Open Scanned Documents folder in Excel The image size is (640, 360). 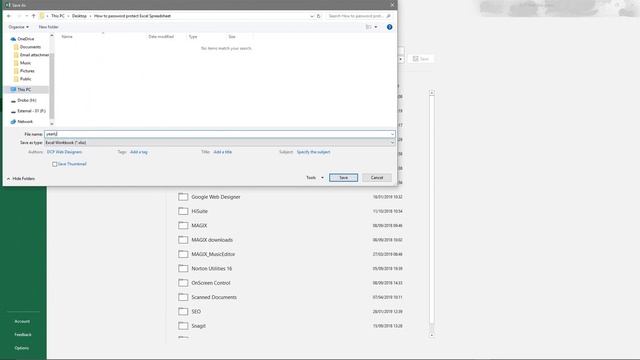[291, 297]
